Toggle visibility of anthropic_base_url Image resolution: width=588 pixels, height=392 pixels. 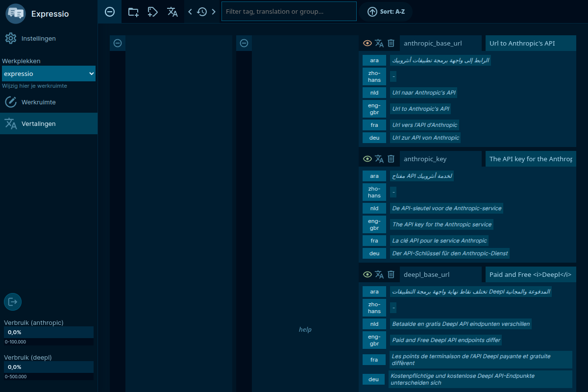coord(367,43)
